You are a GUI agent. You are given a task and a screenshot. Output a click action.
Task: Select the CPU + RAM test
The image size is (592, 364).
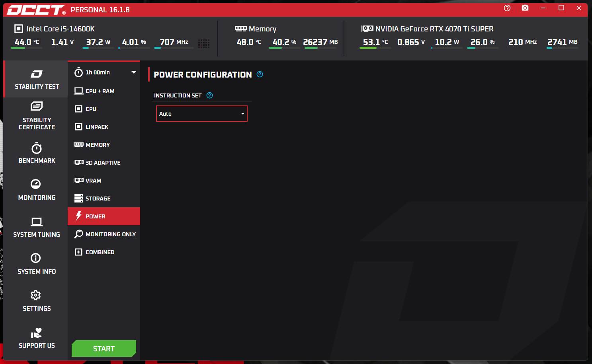[104, 91]
